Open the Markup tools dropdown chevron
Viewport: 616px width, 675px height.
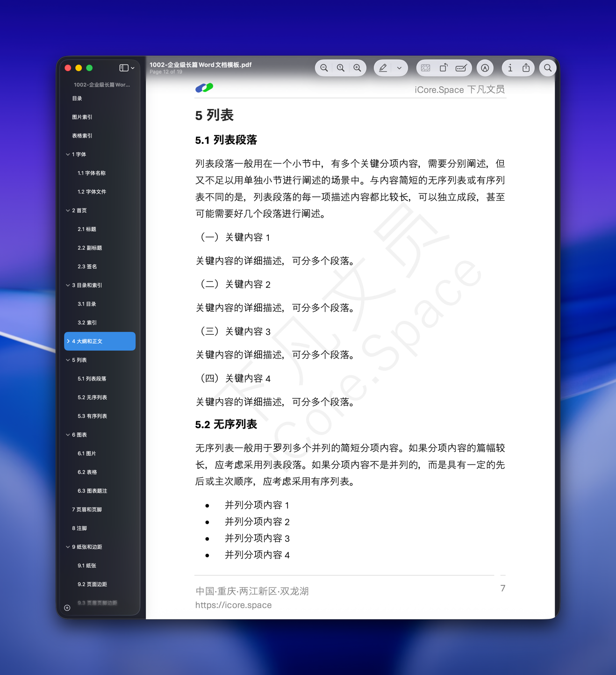[x=400, y=68]
